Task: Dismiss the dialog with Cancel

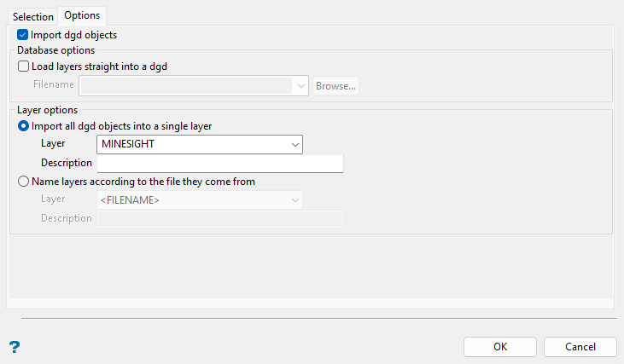Action: pyautogui.click(x=580, y=347)
